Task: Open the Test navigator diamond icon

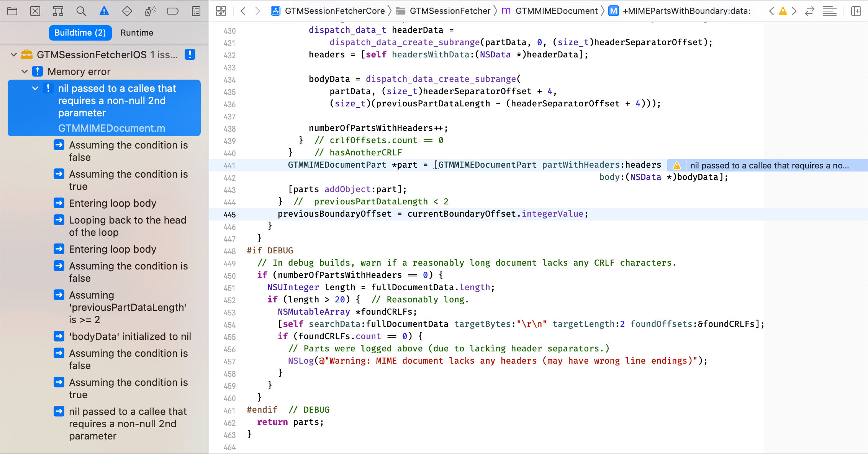Action: coord(127,11)
